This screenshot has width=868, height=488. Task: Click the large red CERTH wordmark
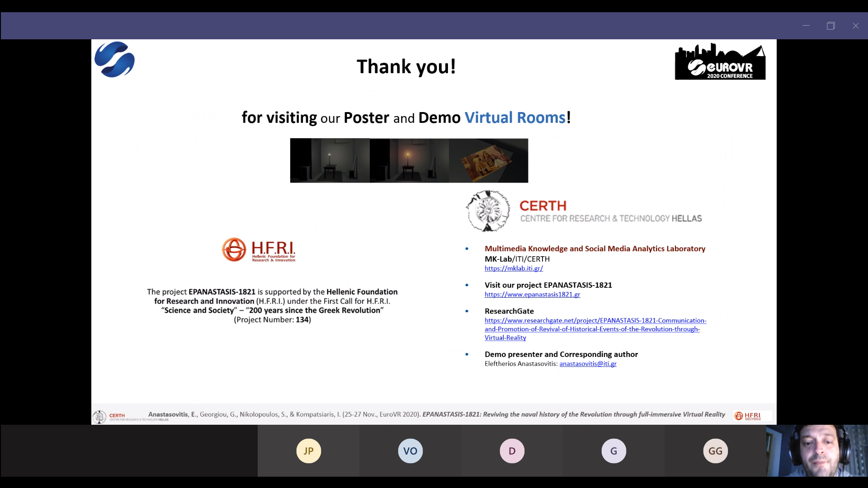point(542,206)
